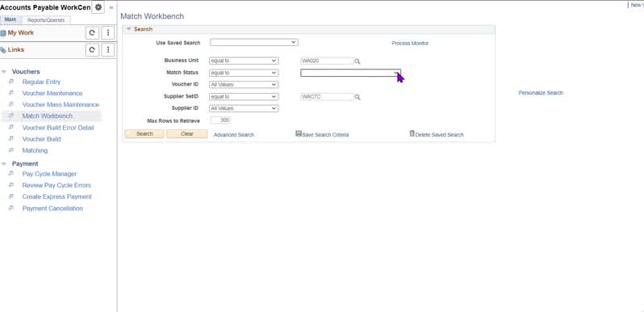Open the Matching link

point(35,150)
